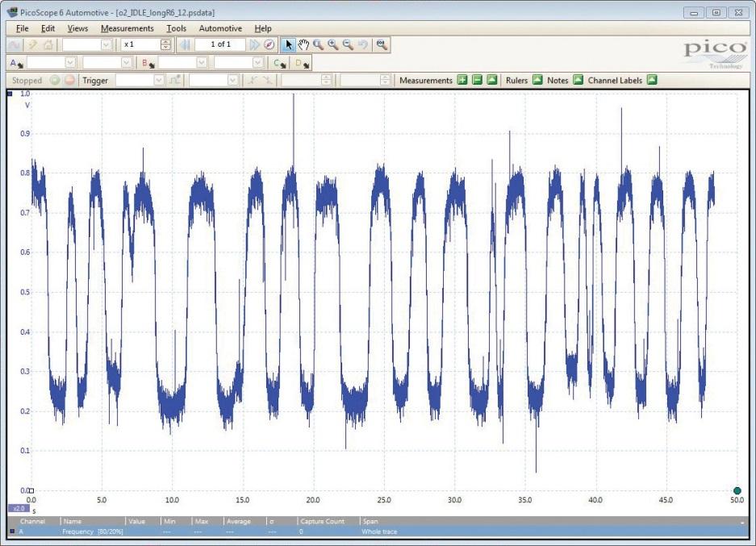The height and width of the screenshot is (546, 756).
Task: Select the rising edge trigger icon
Action: [x=253, y=81]
